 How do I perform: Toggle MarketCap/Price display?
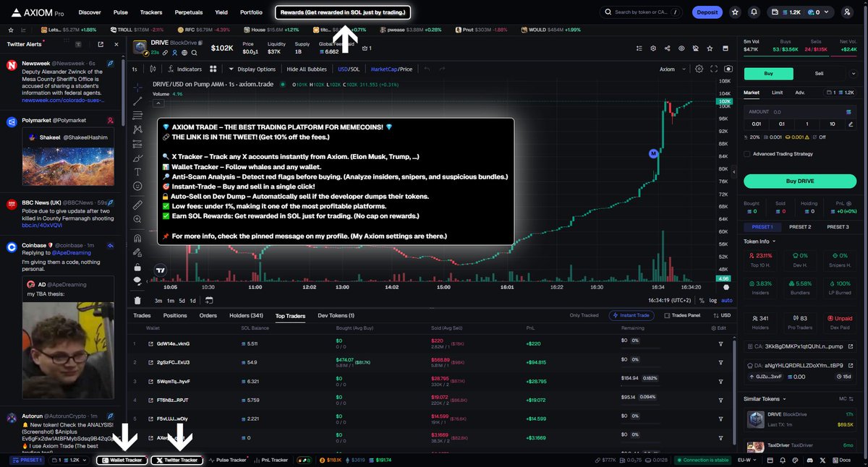click(x=391, y=69)
